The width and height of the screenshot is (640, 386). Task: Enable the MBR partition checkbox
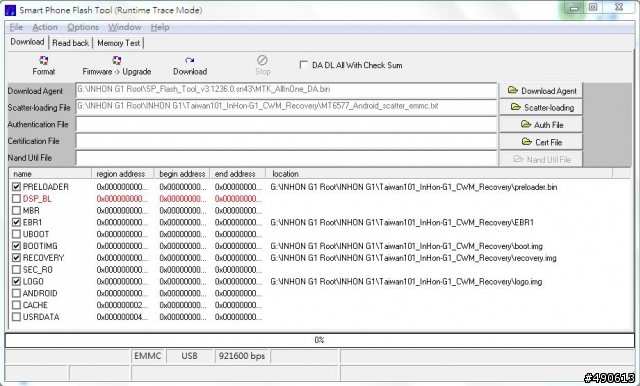(16, 211)
